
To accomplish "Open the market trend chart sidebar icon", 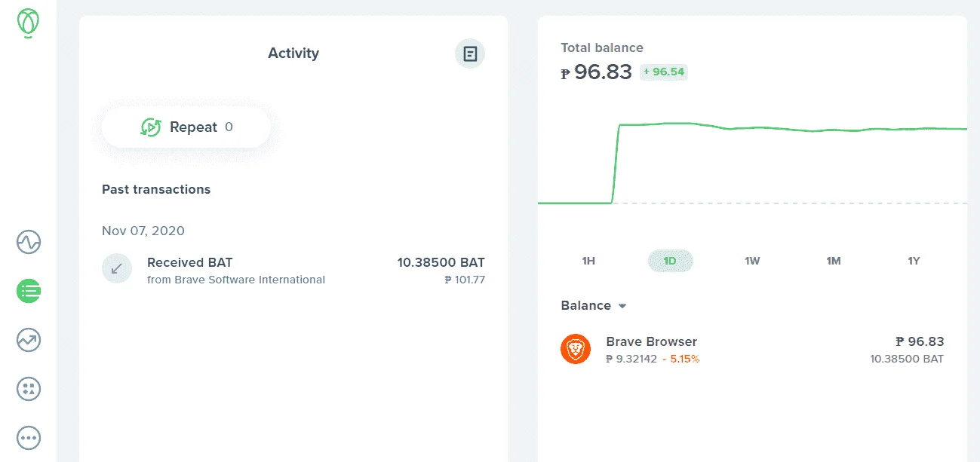I will [x=29, y=340].
